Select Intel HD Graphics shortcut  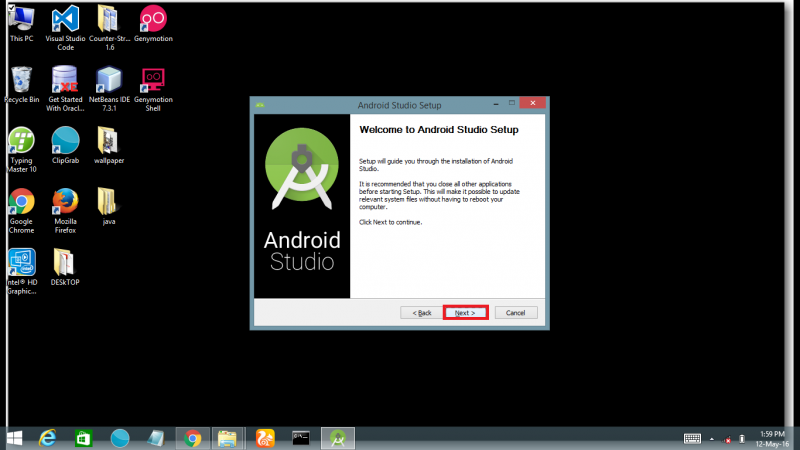pyautogui.click(x=21, y=272)
